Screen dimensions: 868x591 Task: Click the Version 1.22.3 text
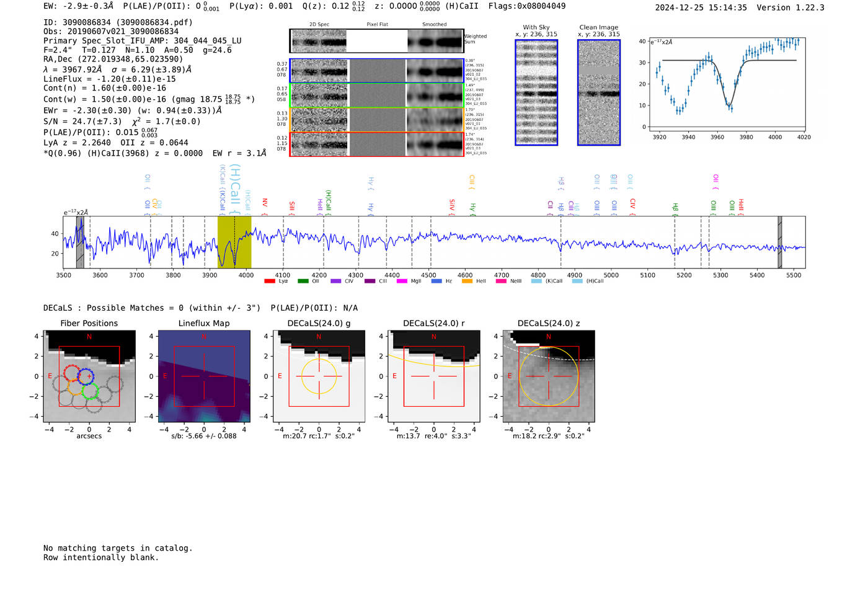click(x=790, y=8)
